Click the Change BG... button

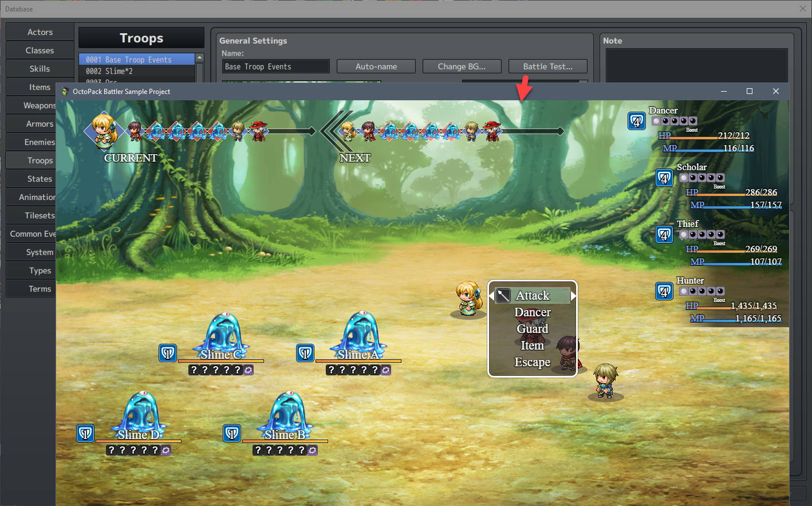462,66
